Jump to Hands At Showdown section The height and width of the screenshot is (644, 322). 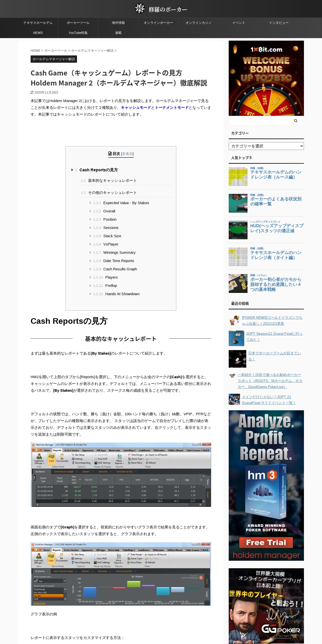tap(122, 294)
